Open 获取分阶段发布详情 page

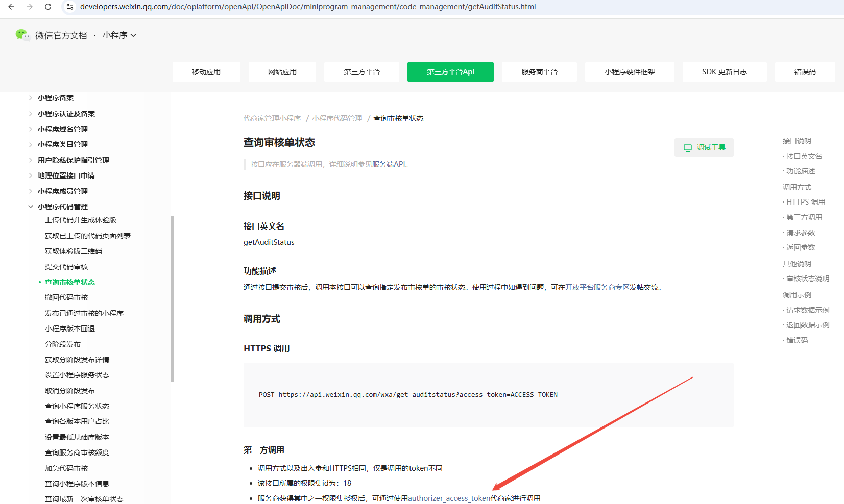pyautogui.click(x=77, y=360)
